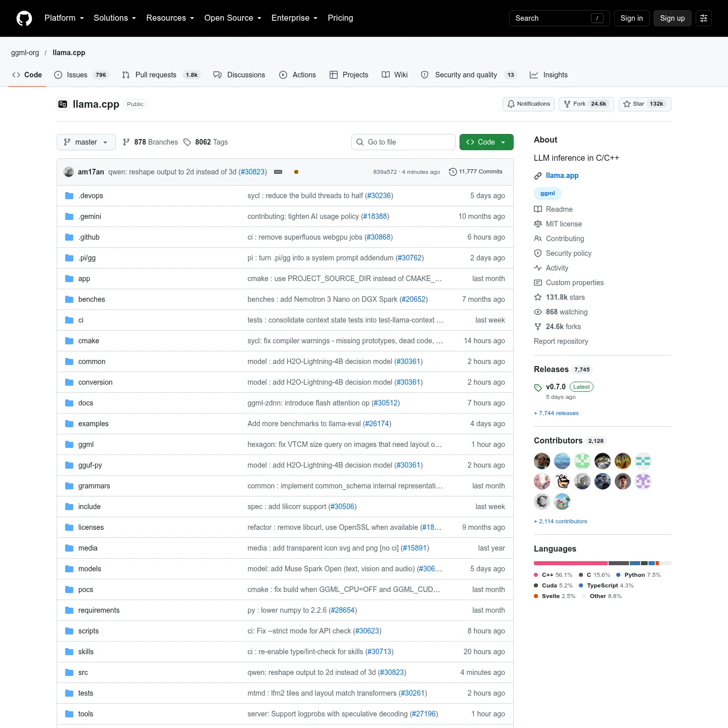
Task: Click the link icon next to llama.app
Action: [538, 176]
